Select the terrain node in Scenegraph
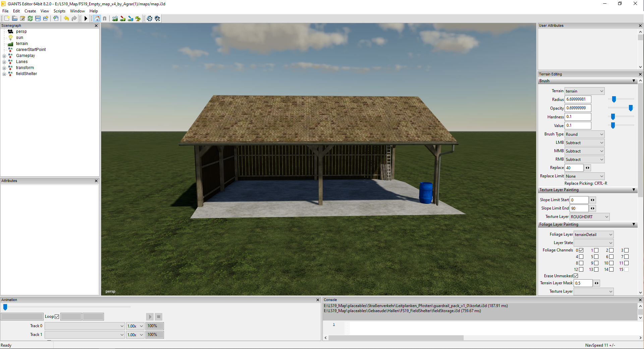 (x=22, y=44)
